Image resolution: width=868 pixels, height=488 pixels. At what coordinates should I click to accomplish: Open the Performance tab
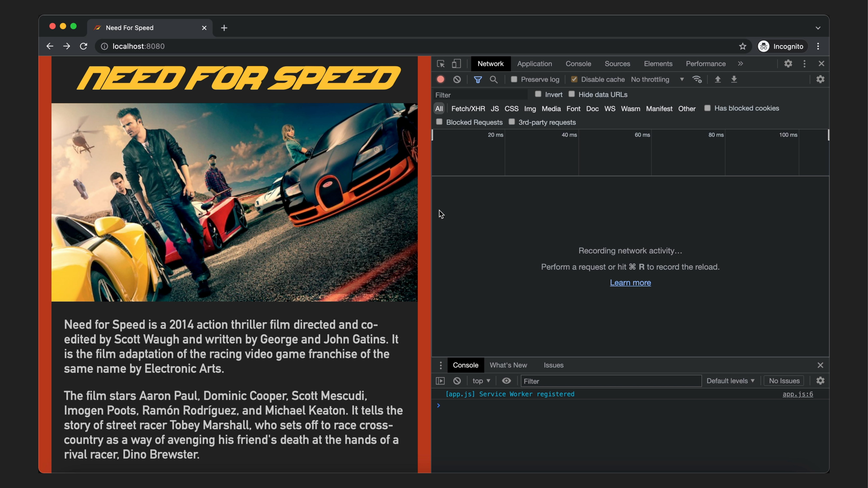(706, 64)
